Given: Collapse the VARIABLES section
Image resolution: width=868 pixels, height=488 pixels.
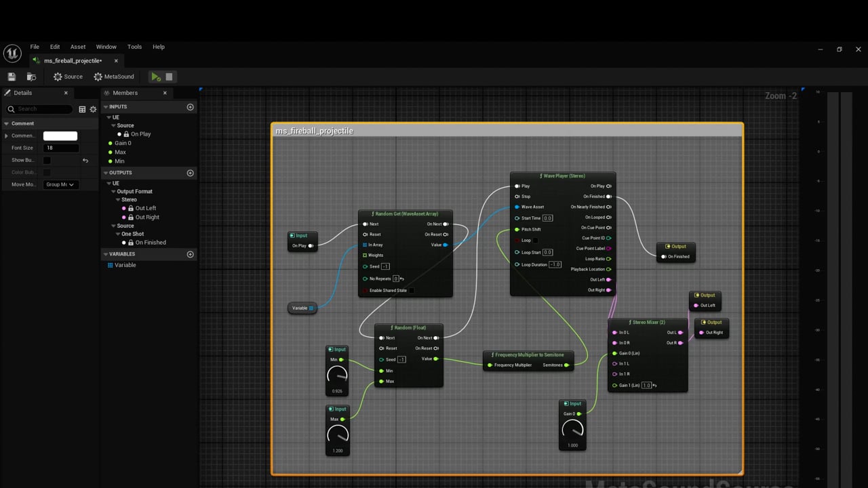Looking at the screenshot, I should point(106,254).
